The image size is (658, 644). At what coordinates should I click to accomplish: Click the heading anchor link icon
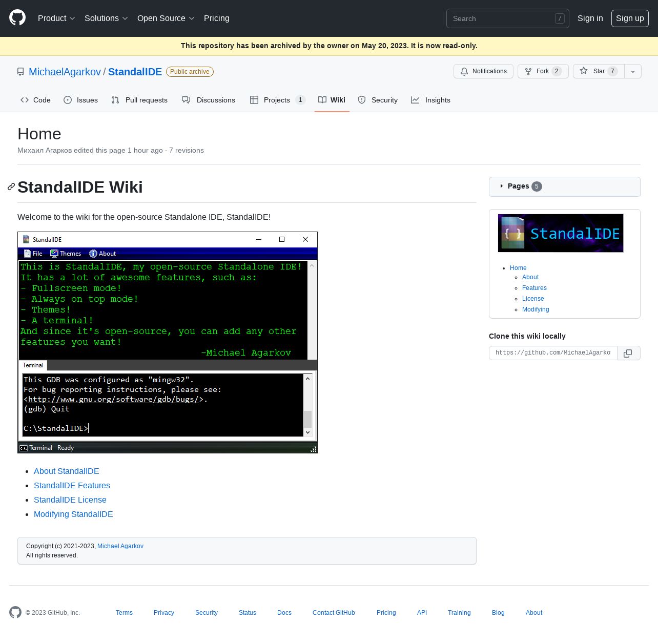click(x=11, y=187)
